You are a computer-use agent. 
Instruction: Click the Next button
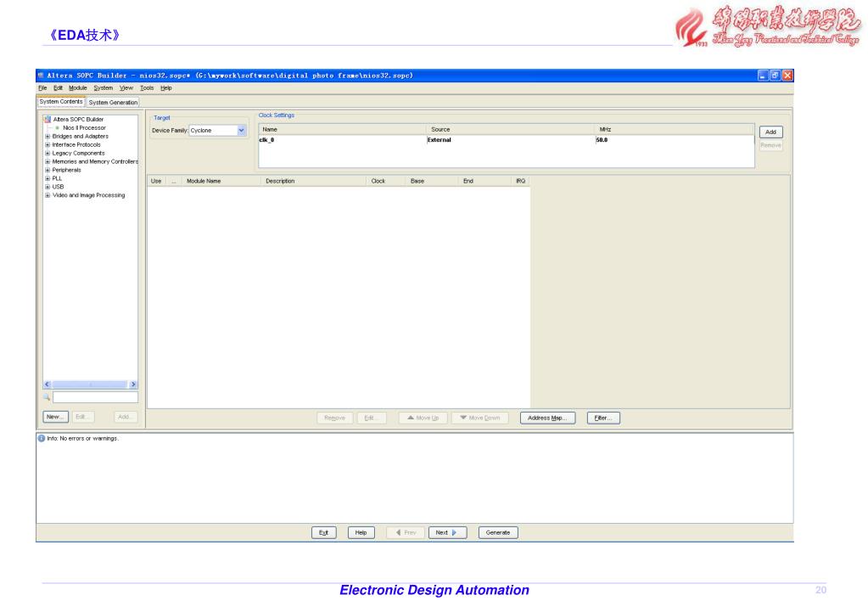[447, 533]
